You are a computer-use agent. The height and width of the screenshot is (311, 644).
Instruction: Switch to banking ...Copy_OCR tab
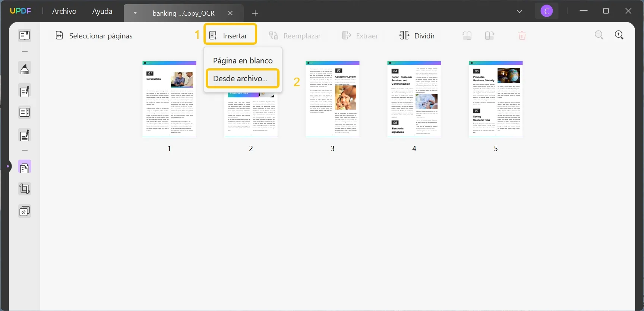[183, 13]
